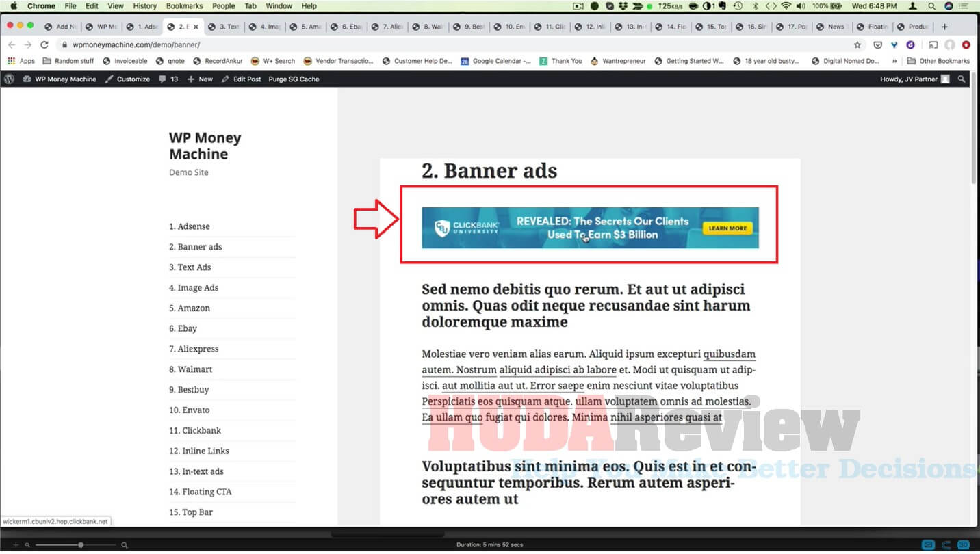
Task: Open the Apple menu
Action: 13,6
